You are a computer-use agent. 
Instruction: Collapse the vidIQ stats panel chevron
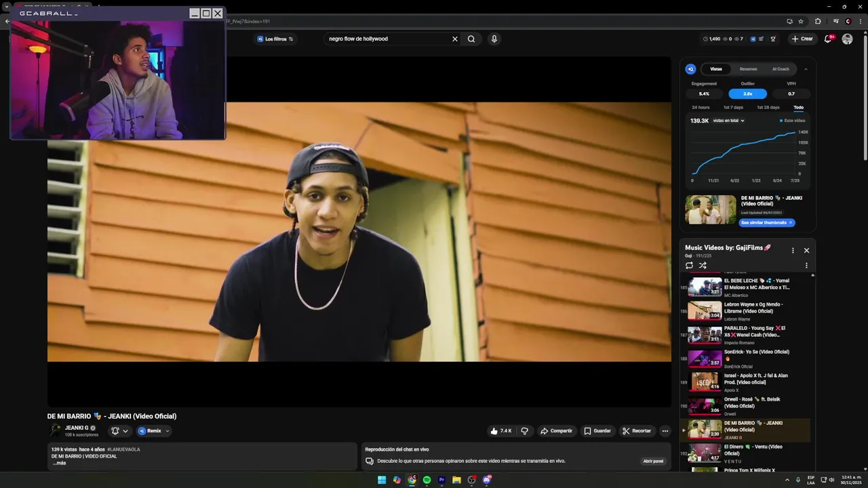(806, 69)
